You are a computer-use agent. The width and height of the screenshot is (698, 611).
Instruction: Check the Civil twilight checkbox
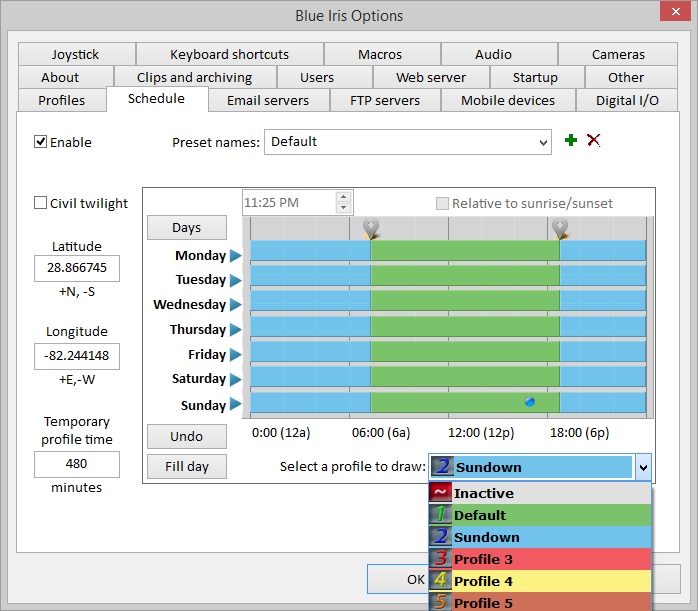click(40, 203)
